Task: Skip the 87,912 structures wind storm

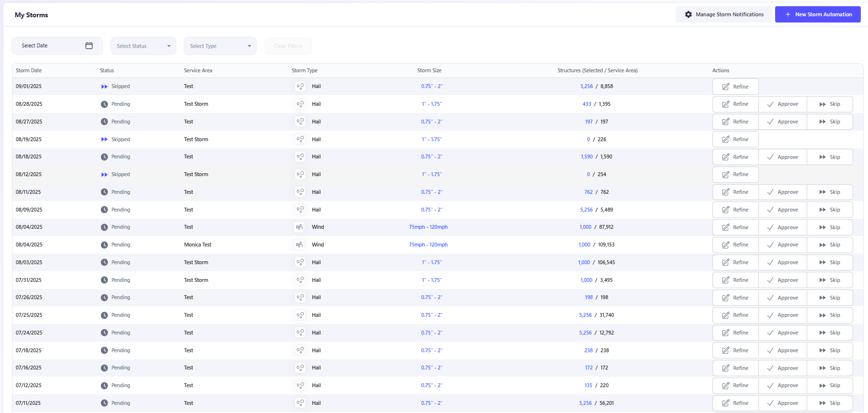Action: pyautogui.click(x=830, y=227)
